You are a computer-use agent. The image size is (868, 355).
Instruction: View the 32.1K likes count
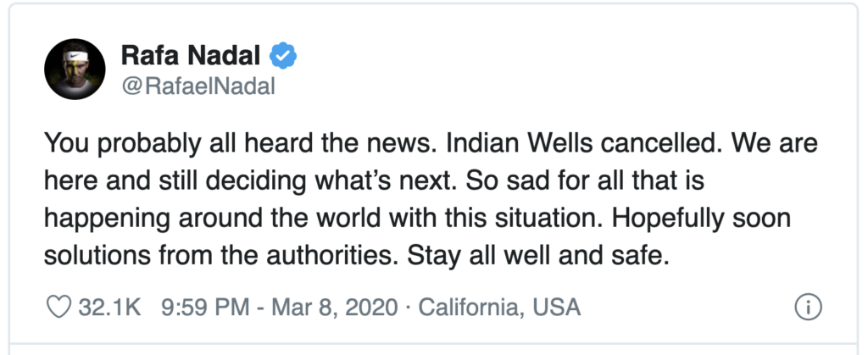109,307
